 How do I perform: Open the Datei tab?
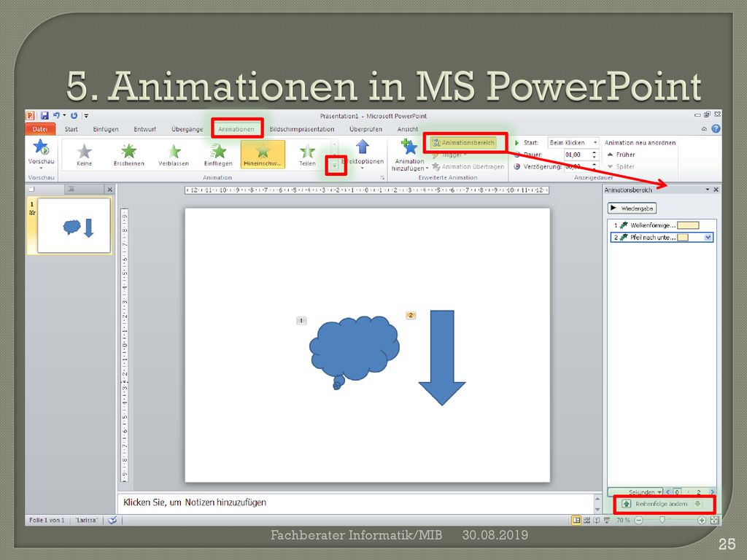tap(40, 129)
